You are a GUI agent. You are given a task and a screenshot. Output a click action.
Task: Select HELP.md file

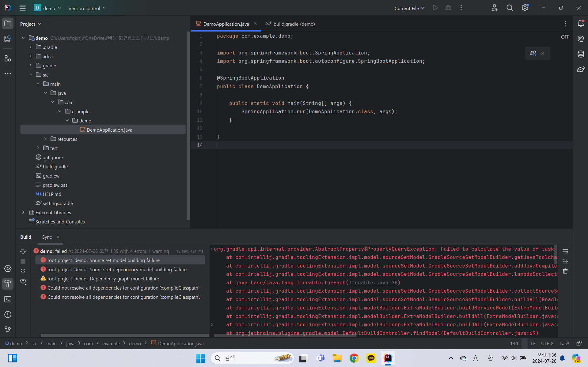point(52,194)
